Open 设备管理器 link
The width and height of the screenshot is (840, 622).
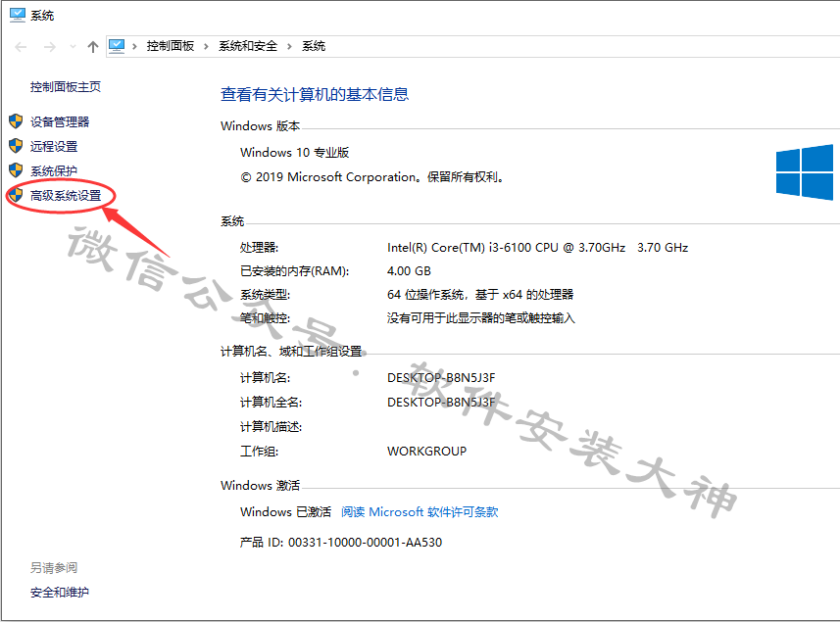[60, 122]
